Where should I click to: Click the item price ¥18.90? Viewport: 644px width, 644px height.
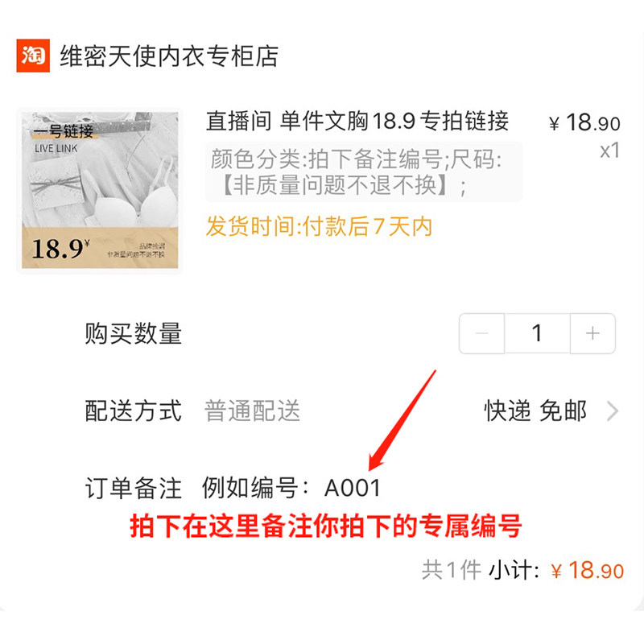pyautogui.click(x=584, y=123)
